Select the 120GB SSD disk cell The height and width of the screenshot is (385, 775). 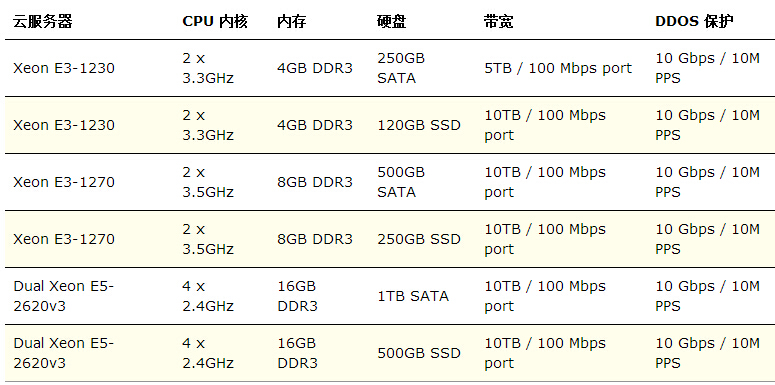pyautogui.click(x=419, y=125)
